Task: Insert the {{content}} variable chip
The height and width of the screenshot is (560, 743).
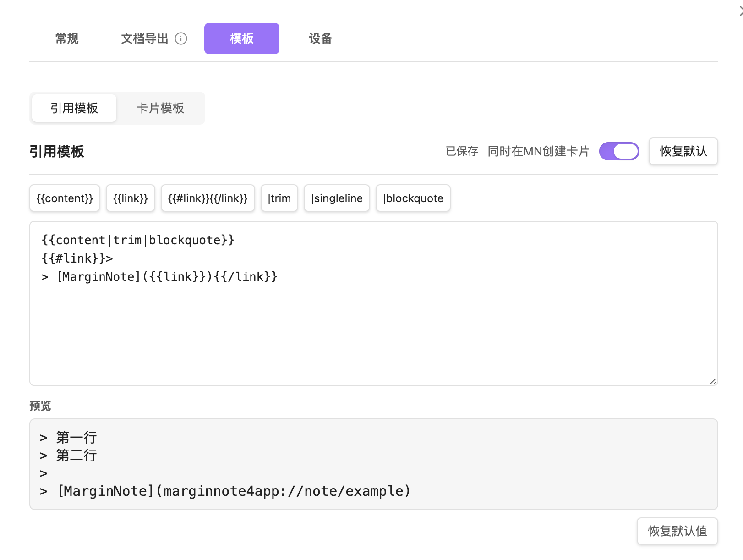Action: coord(65,198)
